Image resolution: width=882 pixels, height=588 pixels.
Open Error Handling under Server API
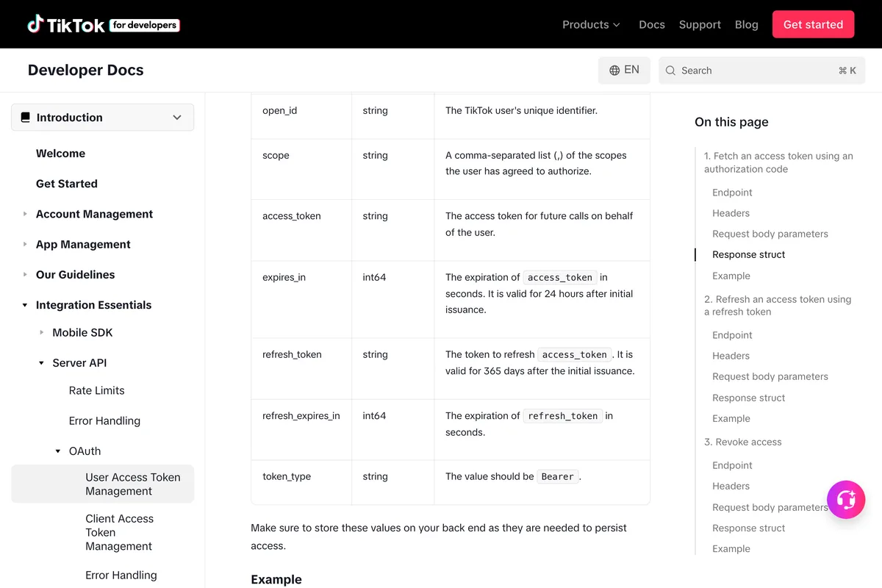click(104, 421)
